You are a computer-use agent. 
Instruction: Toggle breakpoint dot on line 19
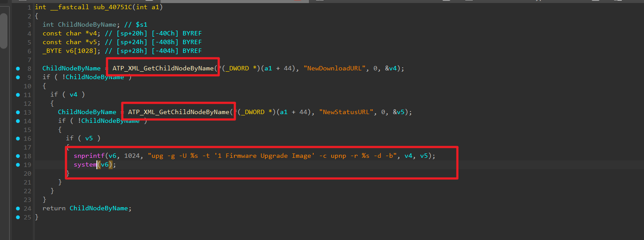(x=18, y=165)
